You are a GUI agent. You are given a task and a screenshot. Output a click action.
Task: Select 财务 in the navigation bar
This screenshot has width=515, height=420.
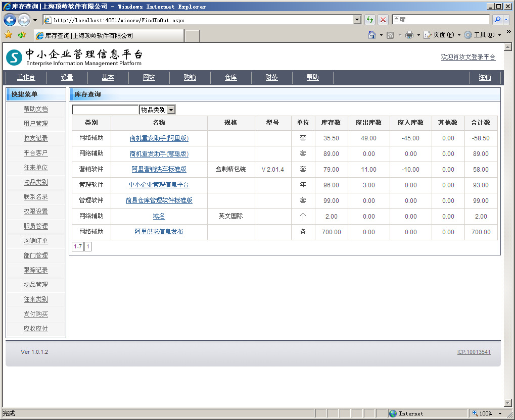tap(271, 77)
